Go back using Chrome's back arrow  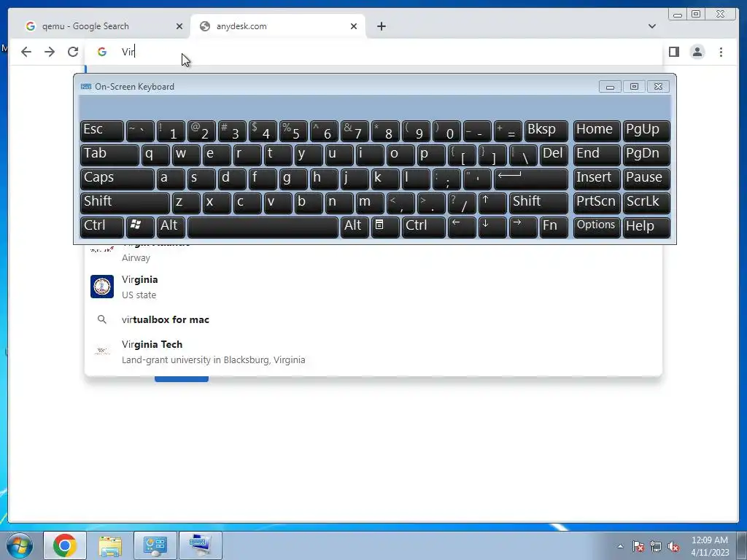click(x=26, y=52)
